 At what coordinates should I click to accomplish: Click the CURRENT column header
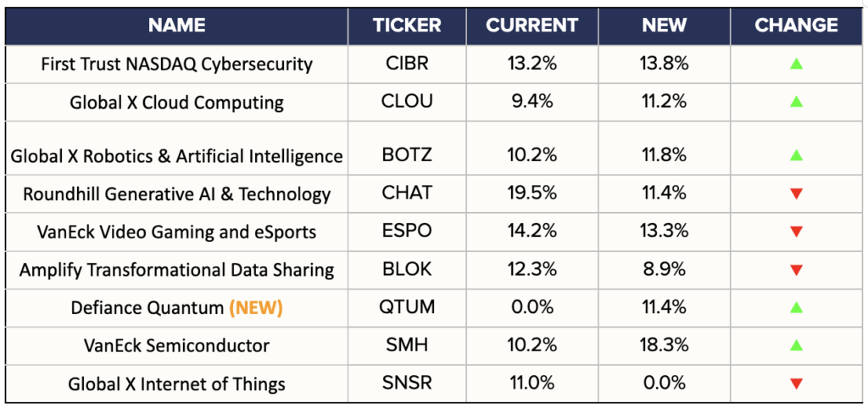[x=531, y=25]
